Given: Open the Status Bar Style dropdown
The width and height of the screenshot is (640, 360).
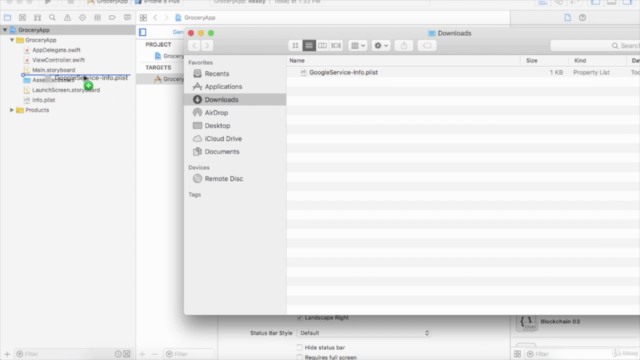Looking at the screenshot, I should (x=364, y=333).
